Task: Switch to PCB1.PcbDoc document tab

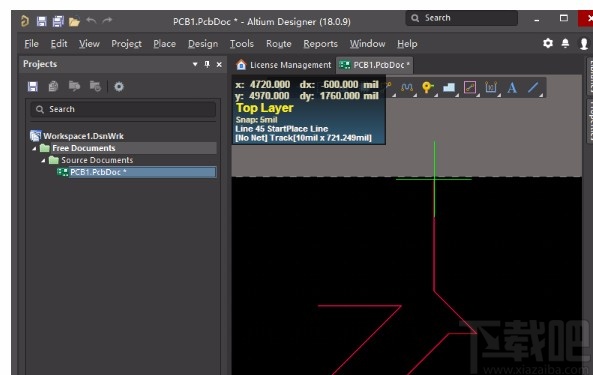Action: pyautogui.click(x=374, y=65)
